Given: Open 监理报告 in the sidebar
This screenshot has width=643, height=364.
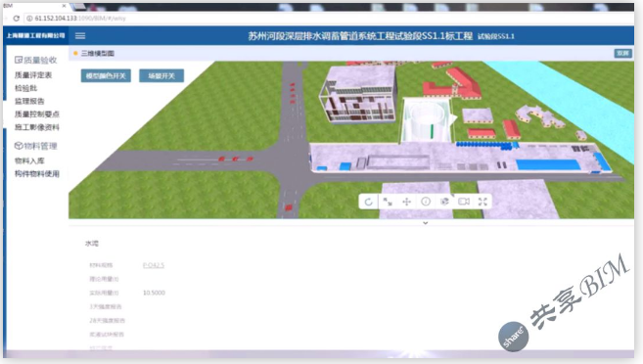Looking at the screenshot, I should pos(29,101).
